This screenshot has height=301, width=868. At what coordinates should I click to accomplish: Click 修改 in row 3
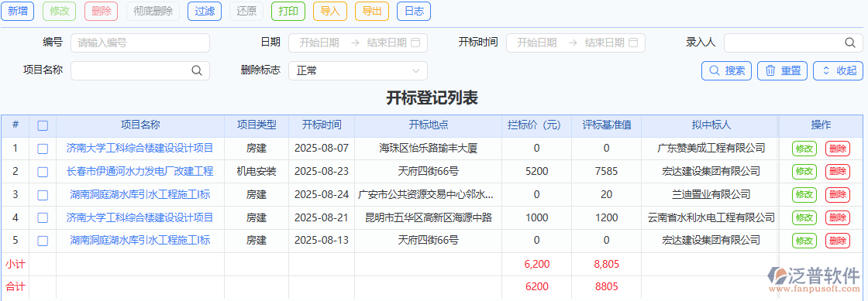(x=804, y=195)
